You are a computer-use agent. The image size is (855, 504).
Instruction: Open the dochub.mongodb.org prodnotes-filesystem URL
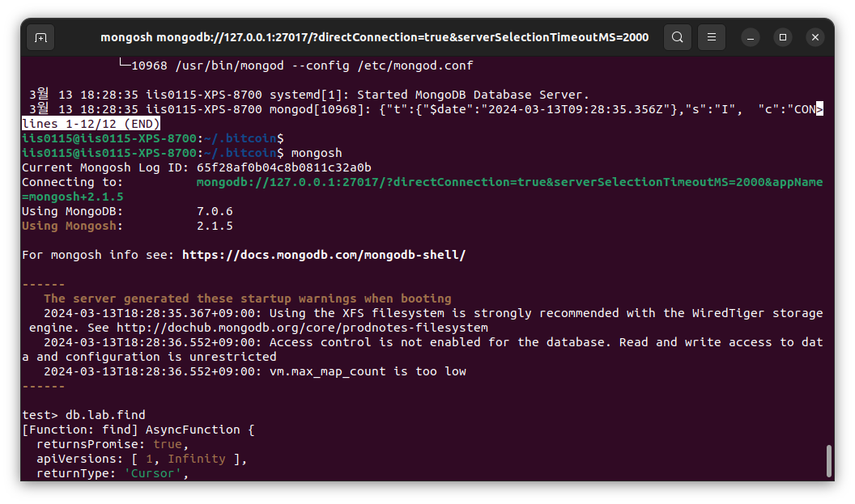pos(302,328)
